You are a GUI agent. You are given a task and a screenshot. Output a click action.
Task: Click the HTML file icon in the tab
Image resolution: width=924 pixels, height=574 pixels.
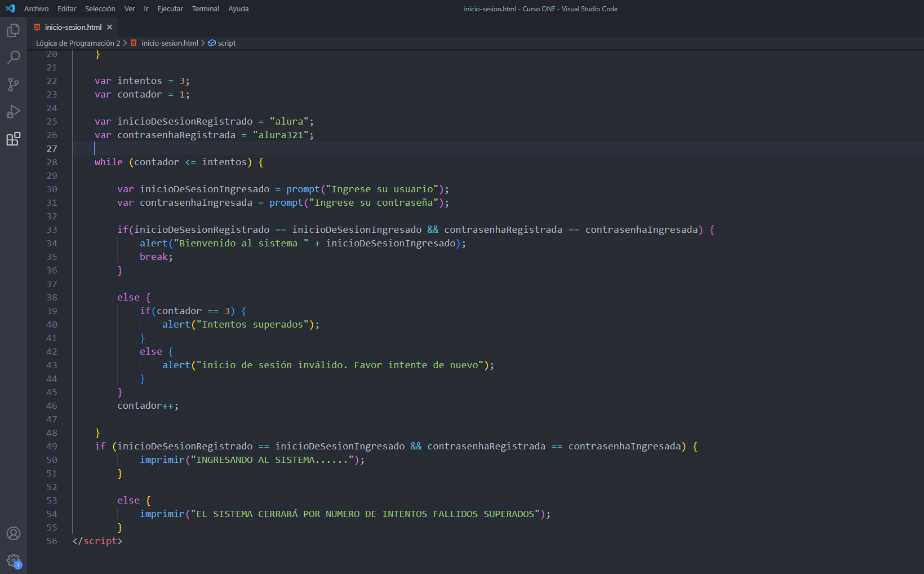pos(37,27)
